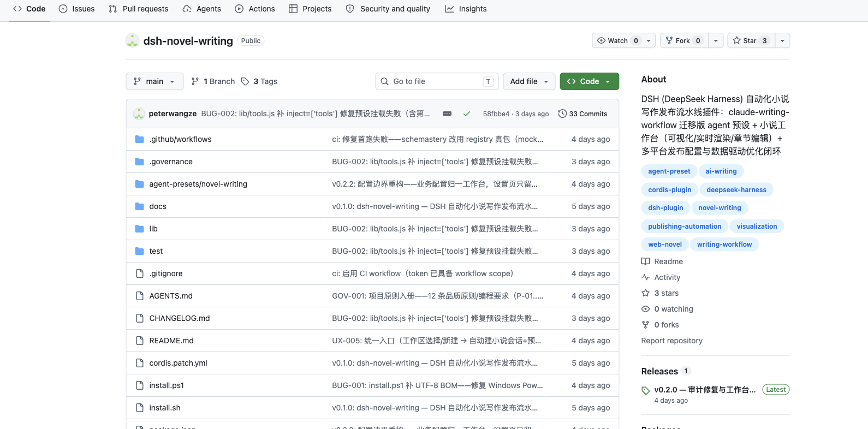View the 3 stars link
This screenshot has height=429, width=868.
point(660,293)
